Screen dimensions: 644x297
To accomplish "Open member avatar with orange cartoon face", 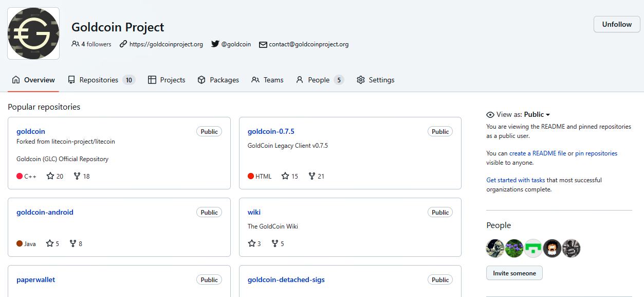I will pos(553,248).
